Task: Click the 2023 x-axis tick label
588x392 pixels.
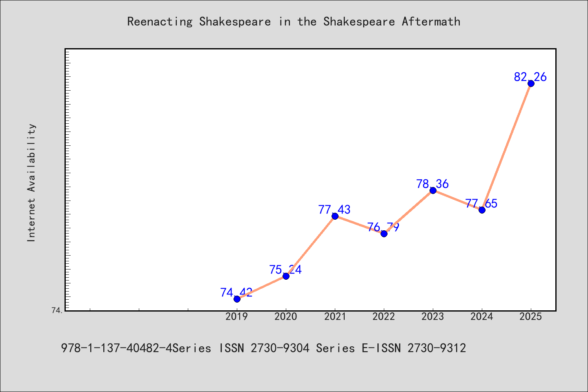Action: [x=433, y=316]
